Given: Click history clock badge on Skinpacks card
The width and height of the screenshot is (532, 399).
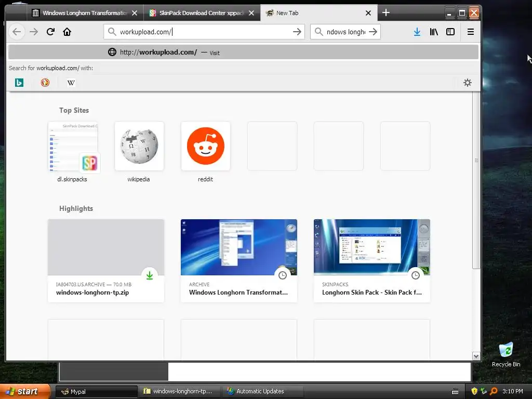Looking at the screenshot, I should pyautogui.click(x=415, y=275).
